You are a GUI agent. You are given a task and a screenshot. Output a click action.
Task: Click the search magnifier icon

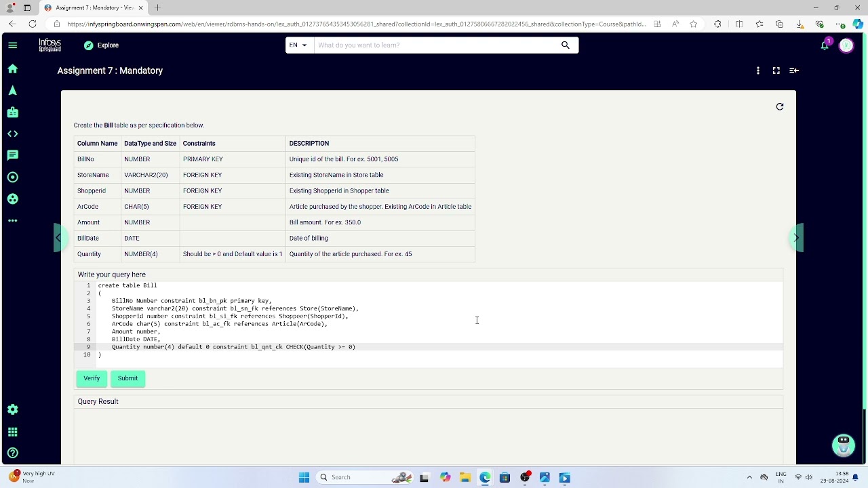(x=565, y=45)
